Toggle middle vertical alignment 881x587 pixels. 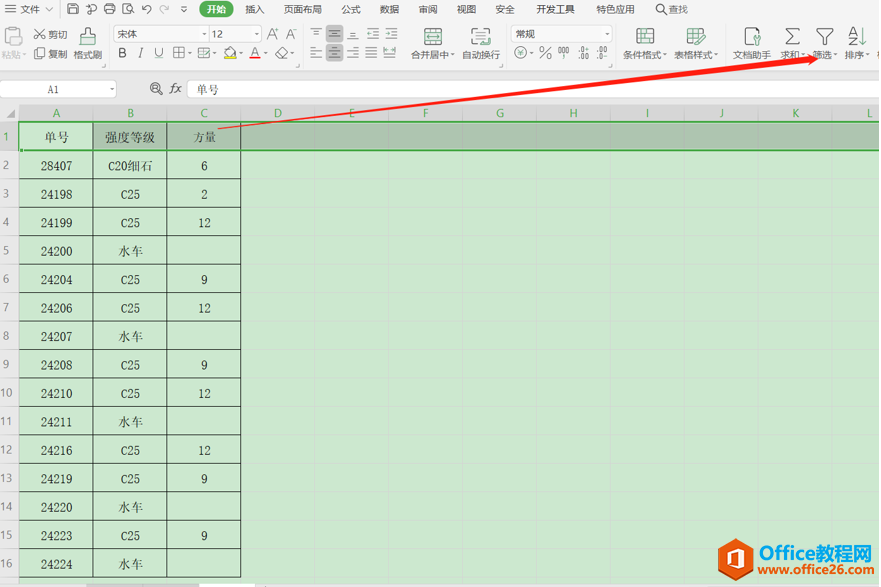click(x=334, y=34)
